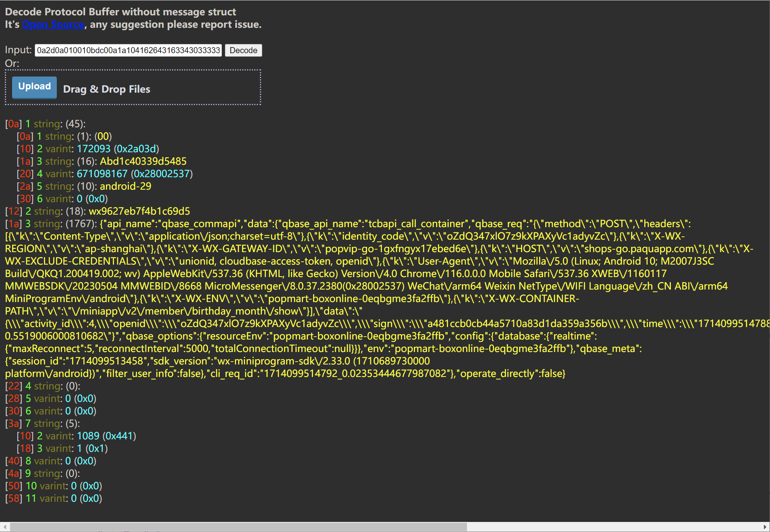
Task: Click the horizontal scrollbar thumb
Action: tap(238, 527)
